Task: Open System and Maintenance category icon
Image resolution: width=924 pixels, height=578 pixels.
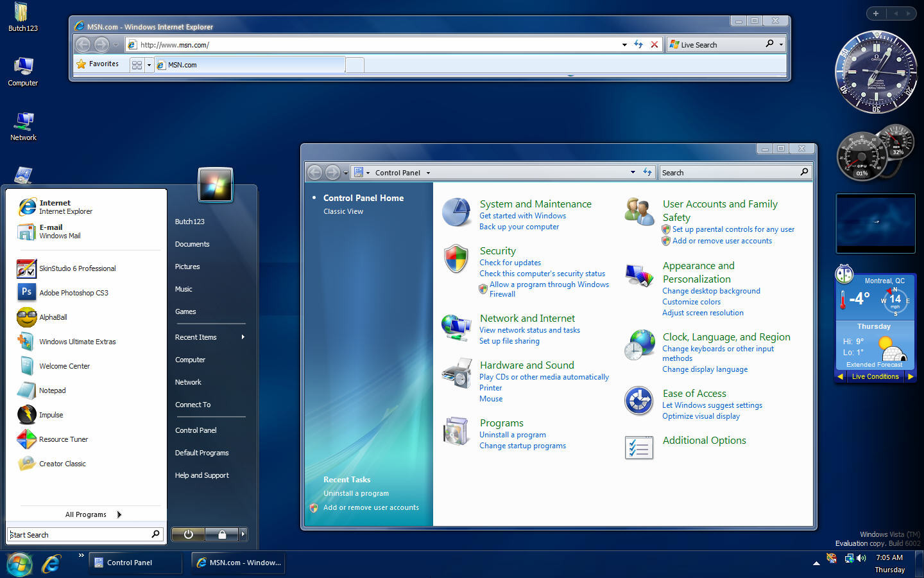Action: (x=457, y=213)
